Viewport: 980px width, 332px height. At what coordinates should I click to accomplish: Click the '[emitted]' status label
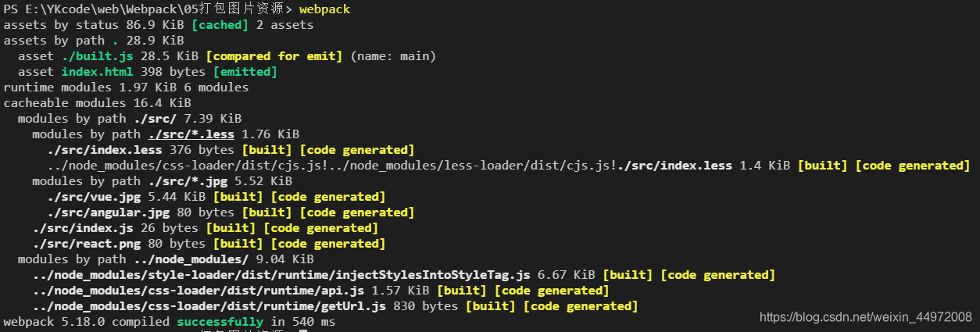245,72
